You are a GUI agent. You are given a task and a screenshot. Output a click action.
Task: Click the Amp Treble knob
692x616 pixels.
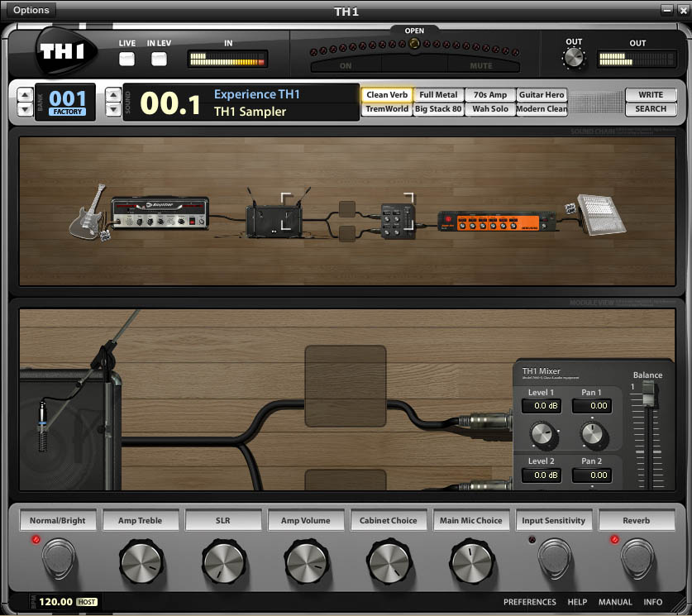tap(141, 561)
